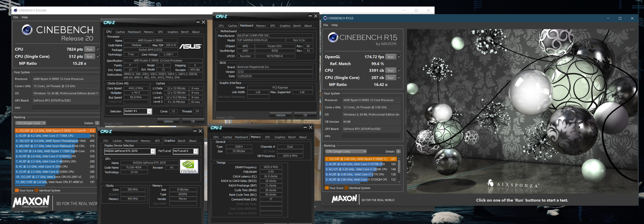Toggle the R15 CPU Single Core checkbox
Screen dimensions: 644x224
[399, 77]
